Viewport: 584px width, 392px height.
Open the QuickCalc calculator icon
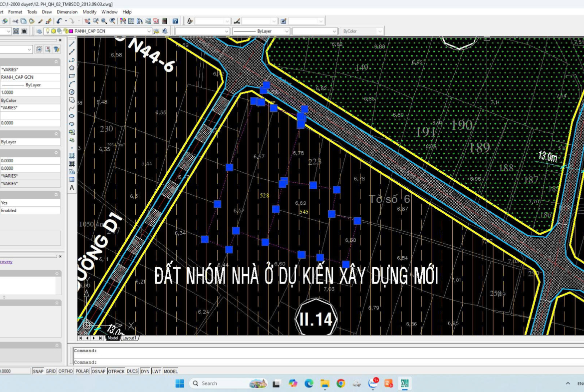[165, 21]
